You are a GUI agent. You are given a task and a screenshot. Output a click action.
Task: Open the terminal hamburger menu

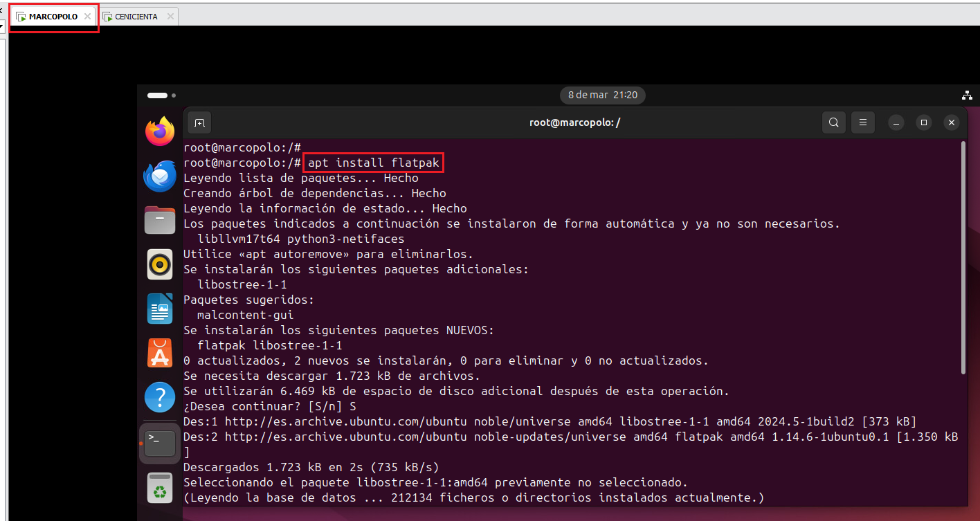(x=862, y=122)
